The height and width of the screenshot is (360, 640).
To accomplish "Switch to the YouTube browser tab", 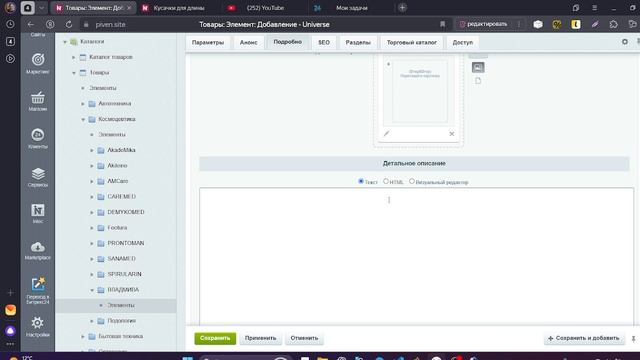I will click(x=265, y=8).
